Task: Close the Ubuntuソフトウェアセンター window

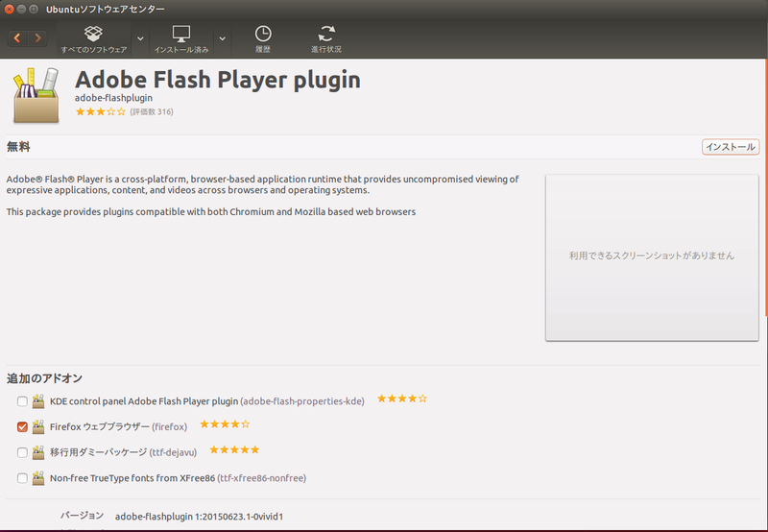Action: tap(9, 9)
